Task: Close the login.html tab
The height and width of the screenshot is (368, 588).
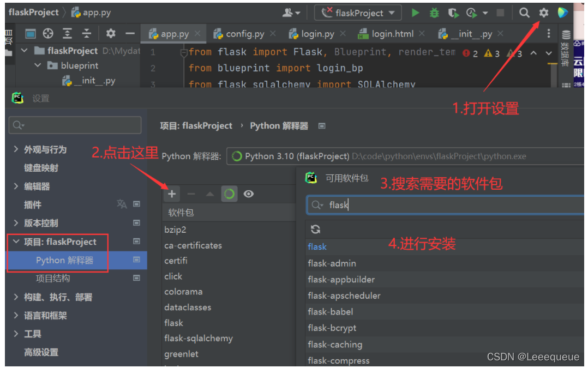Action: click(422, 34)
